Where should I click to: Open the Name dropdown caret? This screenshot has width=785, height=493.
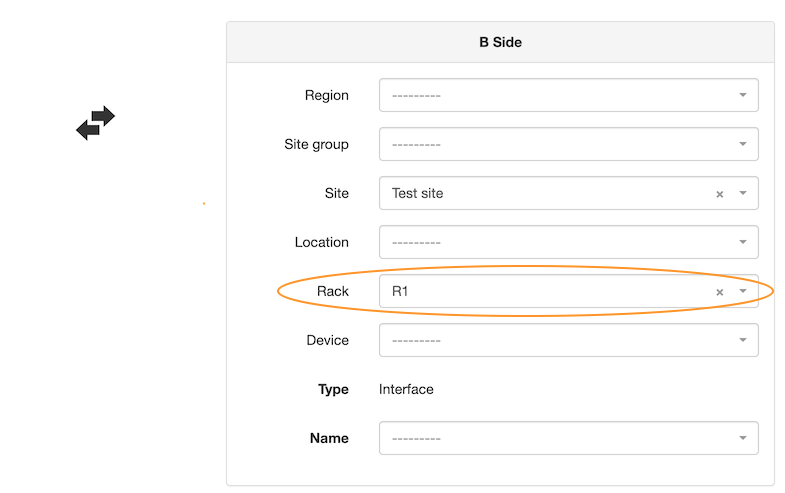[743, 438]
